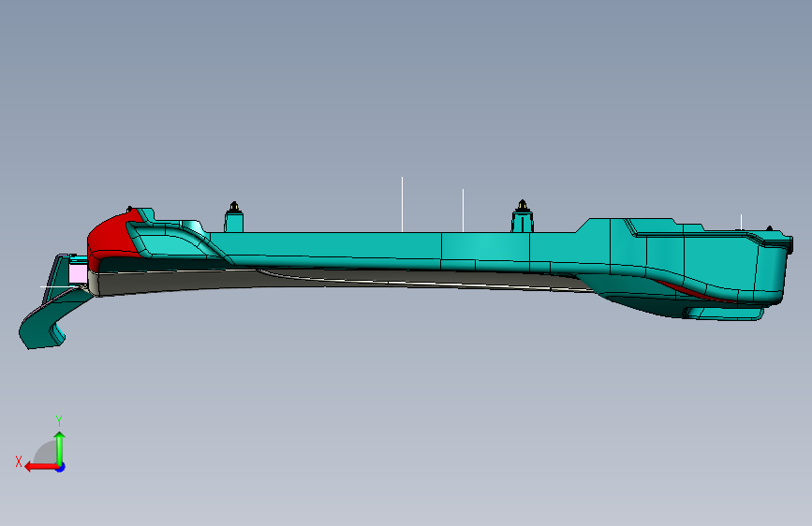Click the green Y label of the triad
The width and height of the screenshot is (812, 526).
tap(59, 420)
